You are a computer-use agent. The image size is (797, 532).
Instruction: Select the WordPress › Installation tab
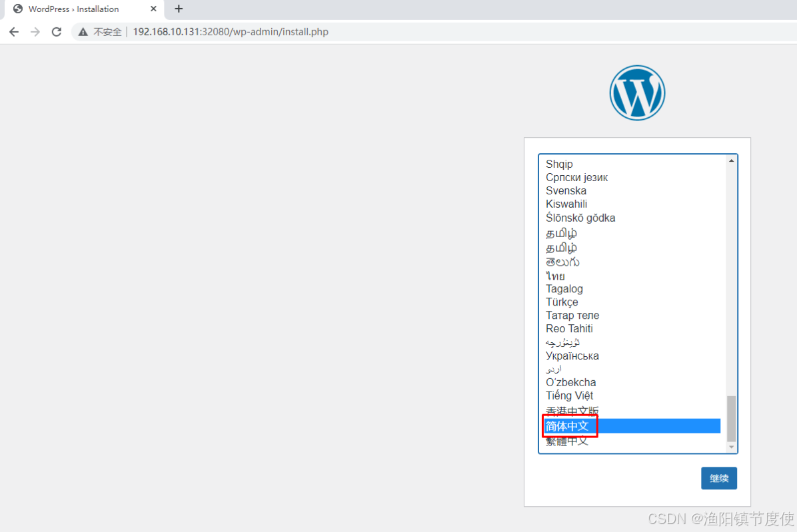[85, 9]
